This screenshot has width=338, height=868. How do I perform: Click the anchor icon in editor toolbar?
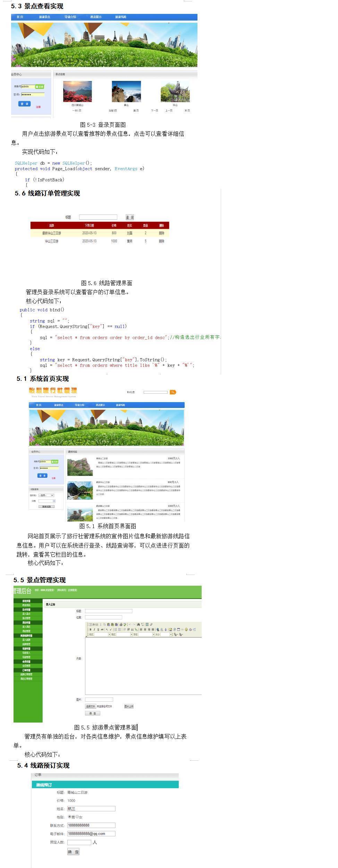click(166, 629)
